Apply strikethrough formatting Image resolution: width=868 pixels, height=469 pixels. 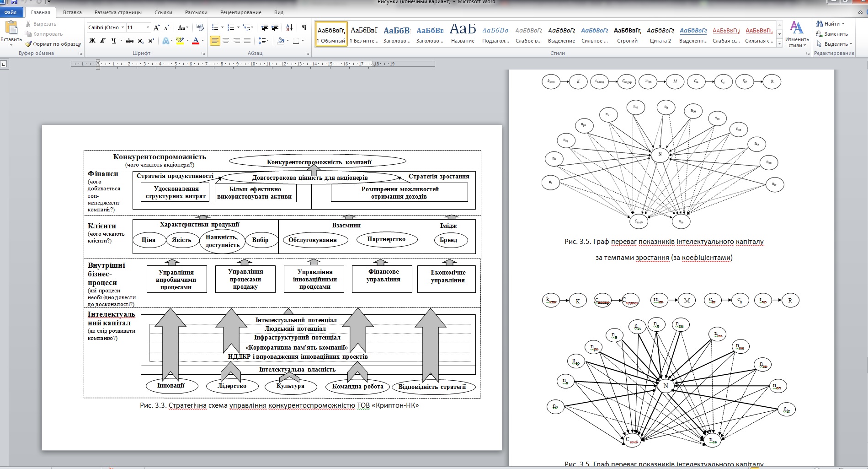(130, 41)
